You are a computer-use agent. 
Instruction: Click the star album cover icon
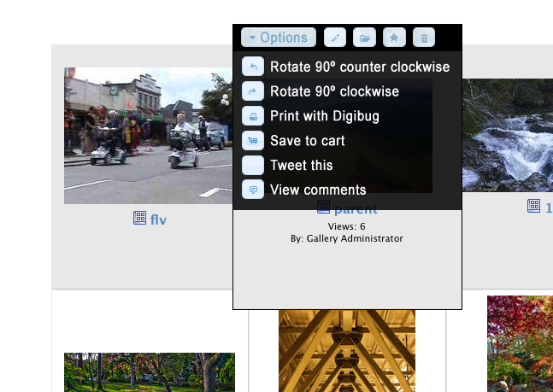point(394,38)
